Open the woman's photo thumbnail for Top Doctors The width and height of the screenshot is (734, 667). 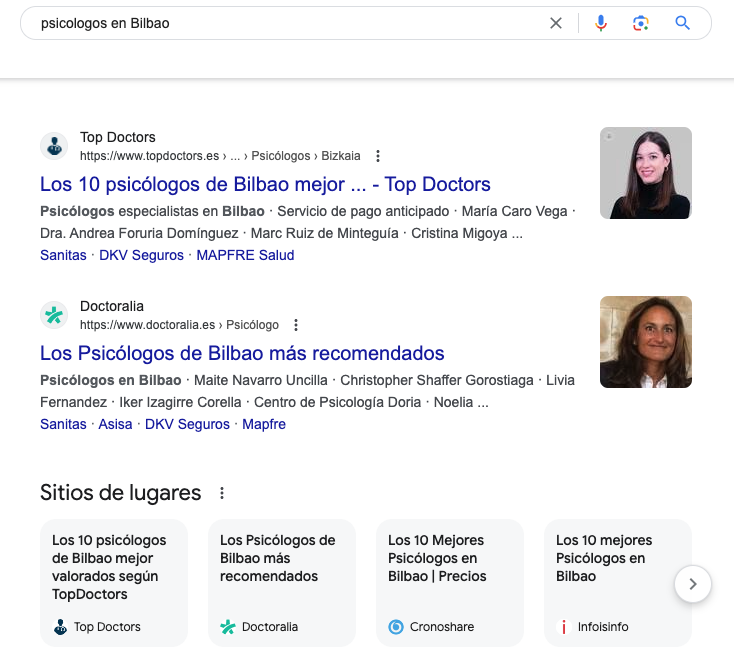coord(646,173)
